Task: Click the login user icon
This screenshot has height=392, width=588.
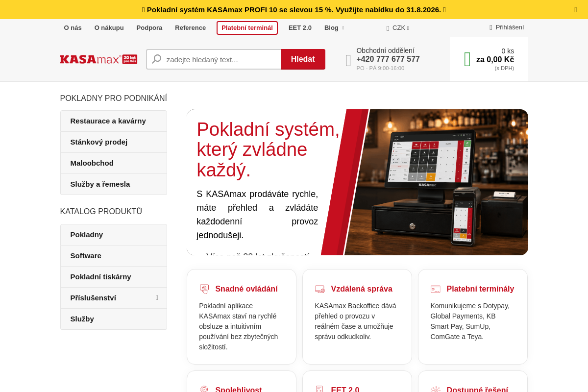Action: [491, 27]
